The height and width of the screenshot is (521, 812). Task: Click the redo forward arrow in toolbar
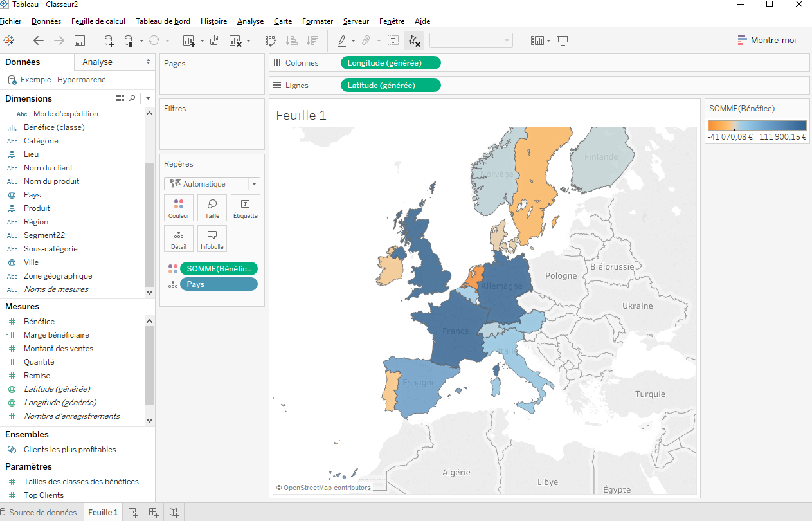59,41
